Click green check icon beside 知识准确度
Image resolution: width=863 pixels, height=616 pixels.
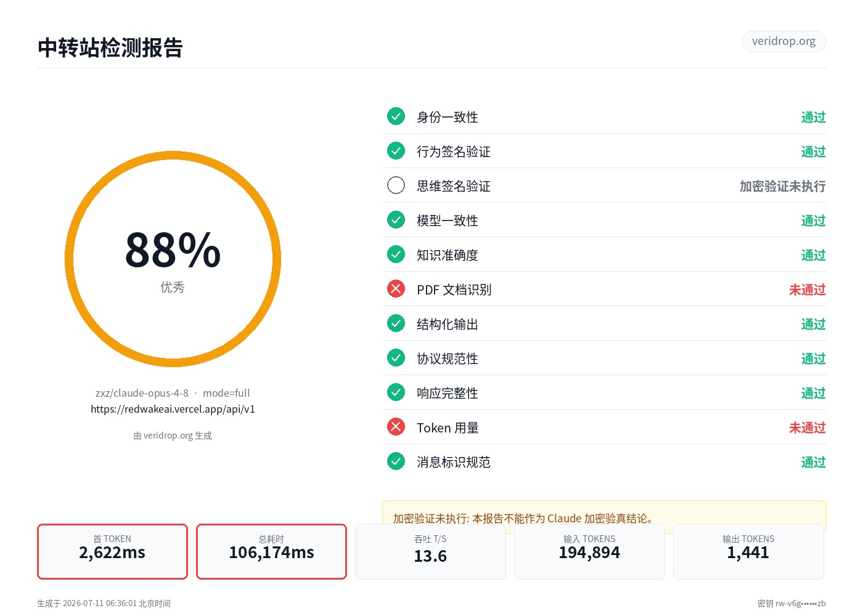396,254
